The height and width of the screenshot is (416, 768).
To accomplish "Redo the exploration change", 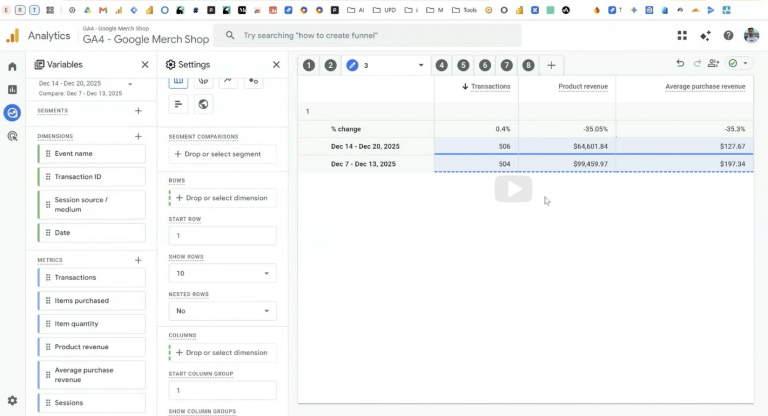I will click(x=697, y=63).
